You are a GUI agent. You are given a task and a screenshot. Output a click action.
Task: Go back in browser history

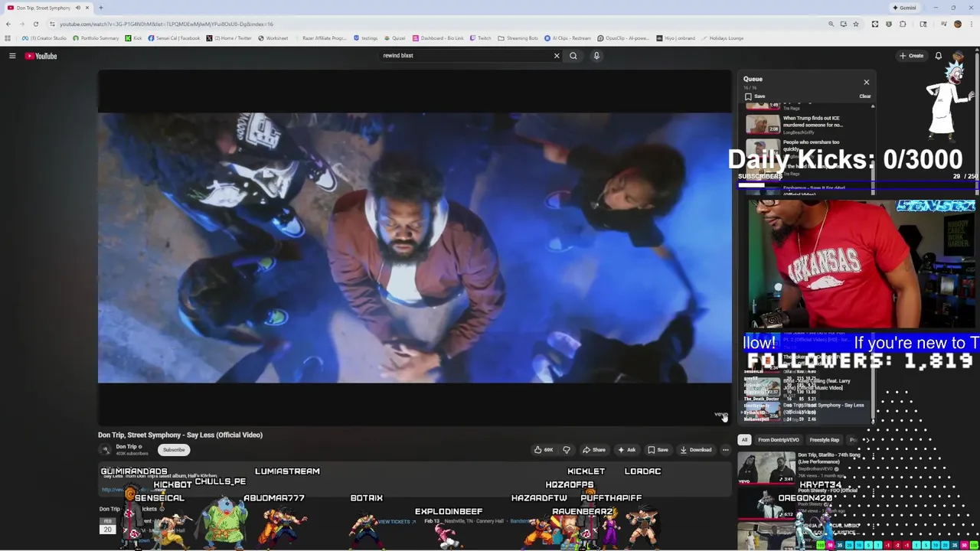pos(8,24)
